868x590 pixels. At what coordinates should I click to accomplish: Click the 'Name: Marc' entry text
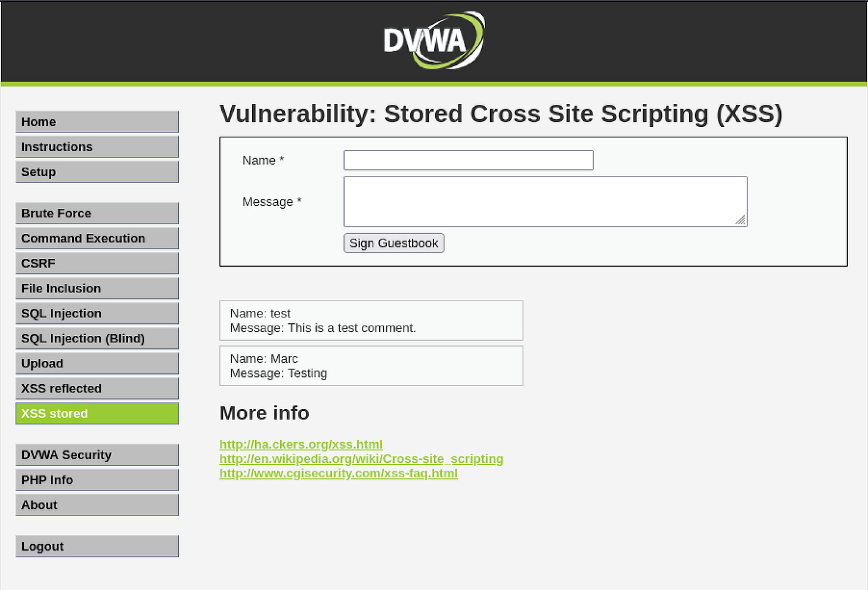click(264, 359)
